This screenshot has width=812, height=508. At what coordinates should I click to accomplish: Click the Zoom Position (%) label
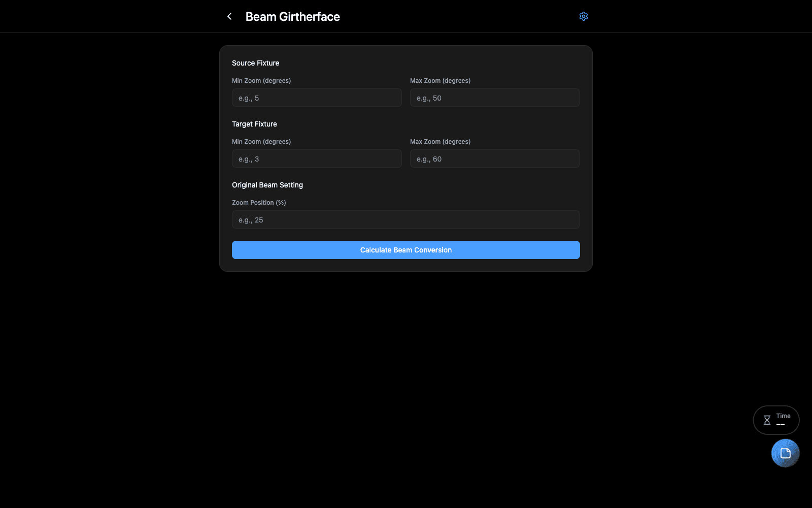259,203
